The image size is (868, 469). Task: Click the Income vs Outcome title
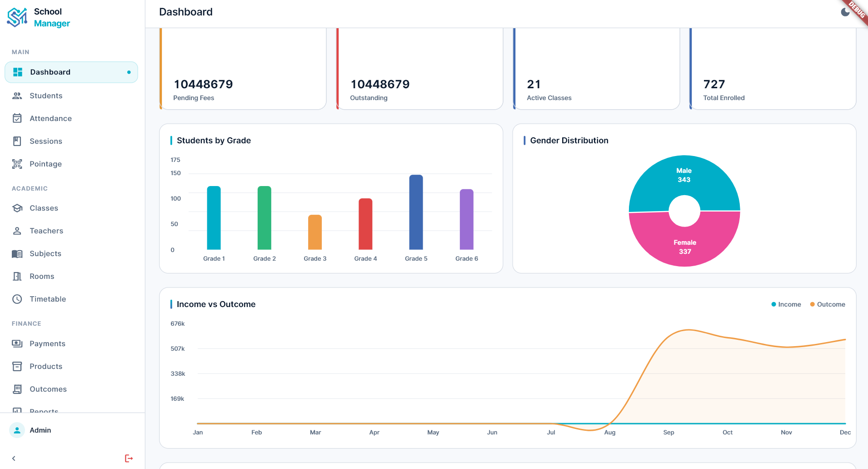click(216, 304)
